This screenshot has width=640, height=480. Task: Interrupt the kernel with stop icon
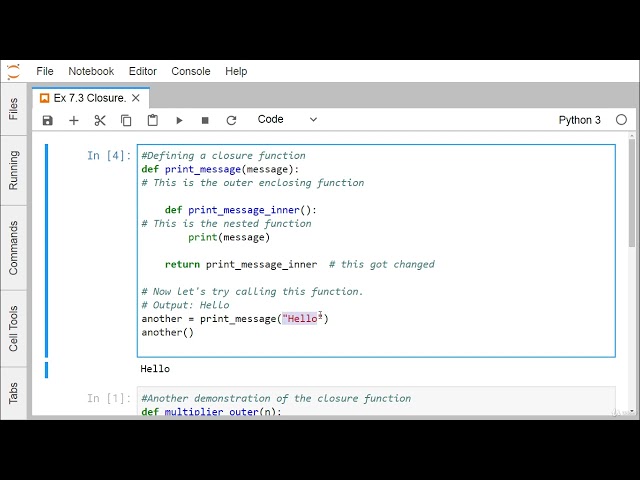205,120
